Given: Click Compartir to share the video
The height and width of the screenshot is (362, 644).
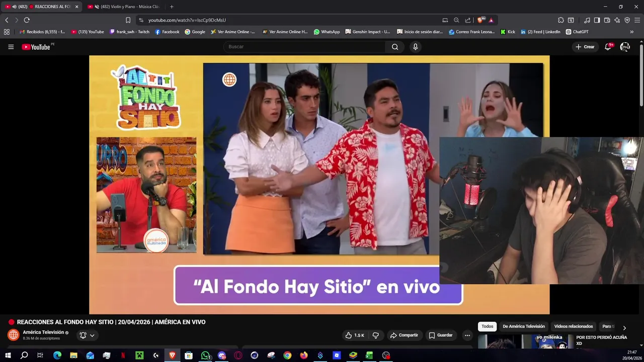Looking at the screenshot, I should tap(404, 335).
